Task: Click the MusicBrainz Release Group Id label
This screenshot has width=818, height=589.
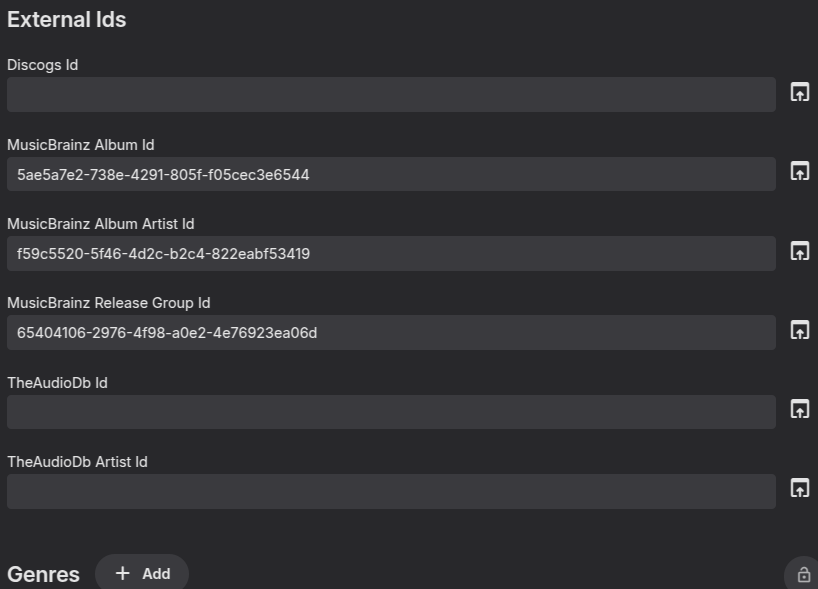Action: pos(109,303)
